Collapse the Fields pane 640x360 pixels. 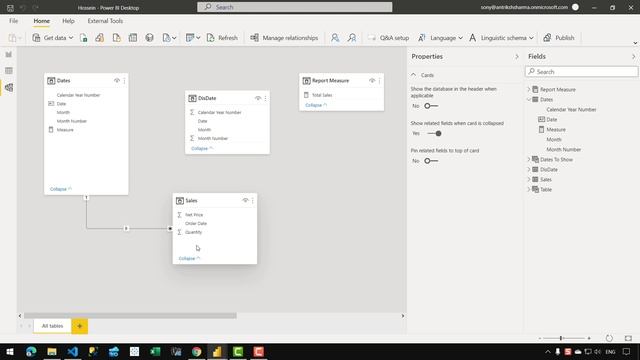pyautogui.click(x=633, y=57)
